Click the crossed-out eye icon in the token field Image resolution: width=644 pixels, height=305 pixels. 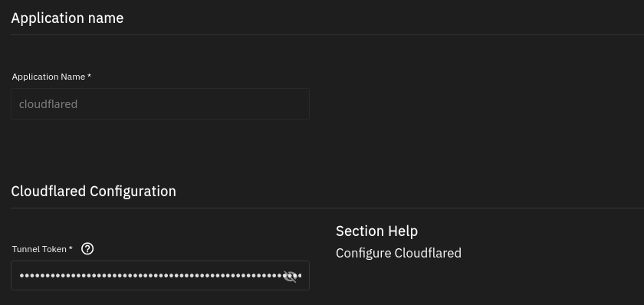coord(290,276)
